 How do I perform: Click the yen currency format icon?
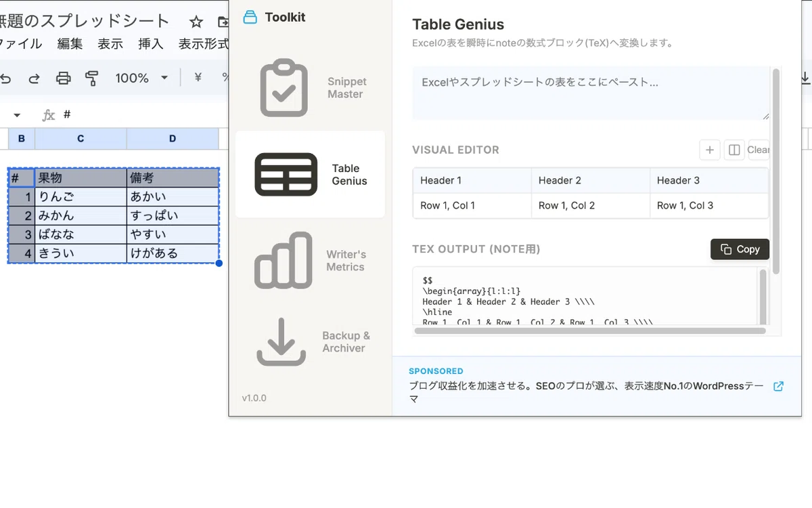click(x=198, y=78)
